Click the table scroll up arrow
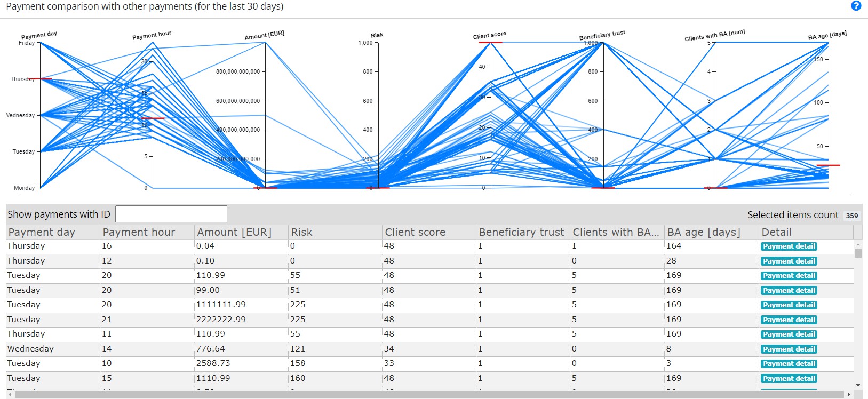The width and height of the screenshot is (868, 399). pos(858,244)
